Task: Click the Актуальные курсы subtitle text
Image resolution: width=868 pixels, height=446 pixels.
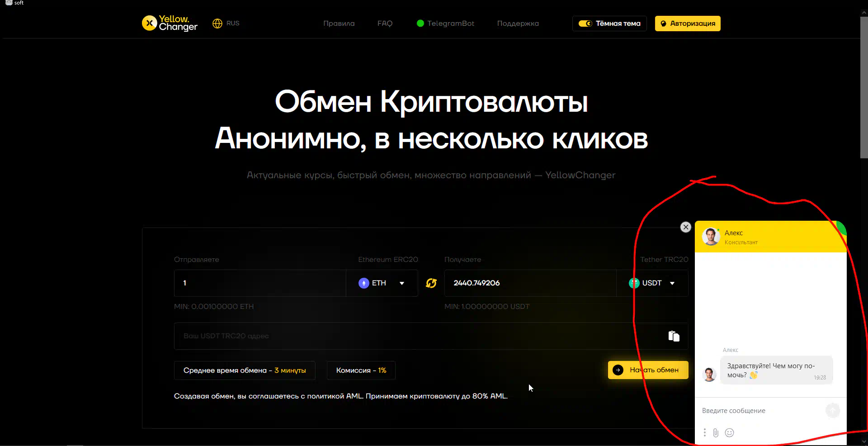Action: [x=431, y=176]
